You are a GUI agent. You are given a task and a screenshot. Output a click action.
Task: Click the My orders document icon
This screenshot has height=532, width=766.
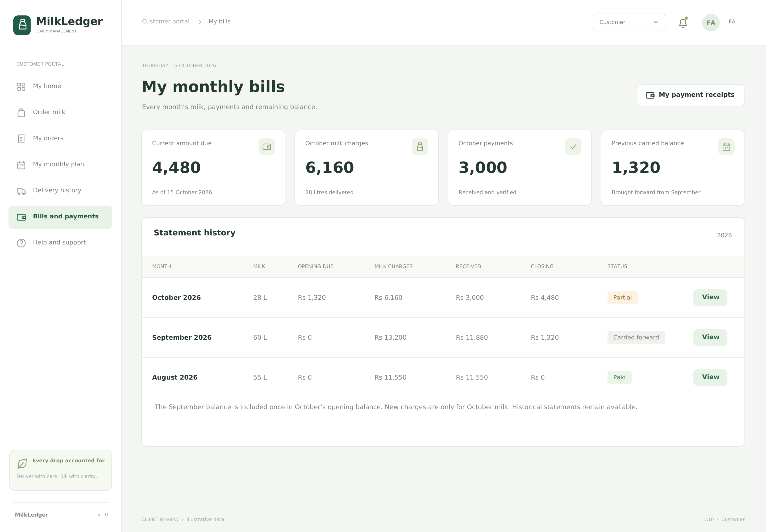tap(21, 139)
